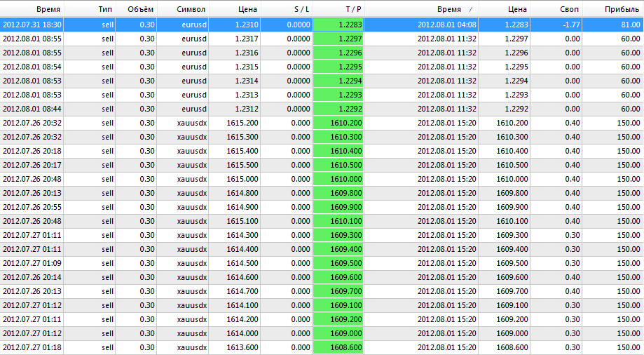Click the green T/P cell 1.2283
The width and height of the screenshot is (644, 355).
point(338,25)
